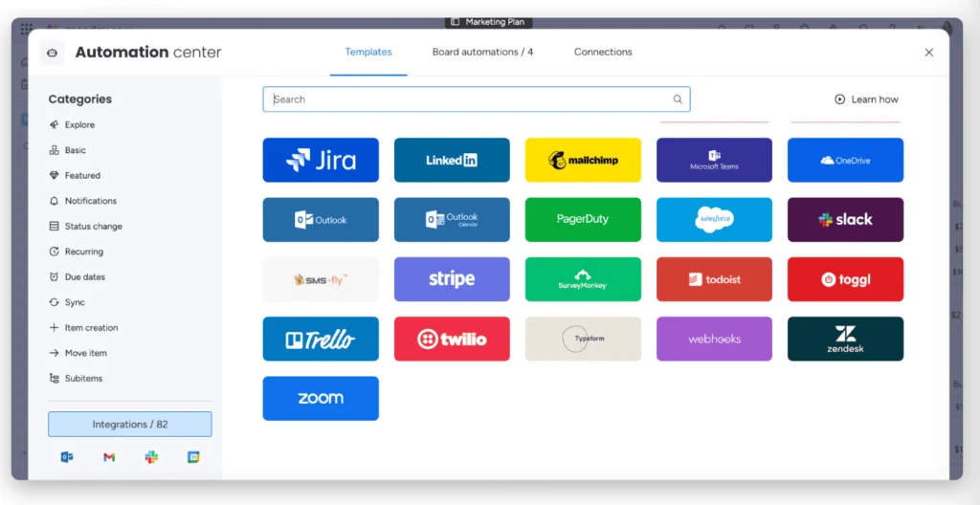Choose the Twilio integration tile

click(452, 339)
